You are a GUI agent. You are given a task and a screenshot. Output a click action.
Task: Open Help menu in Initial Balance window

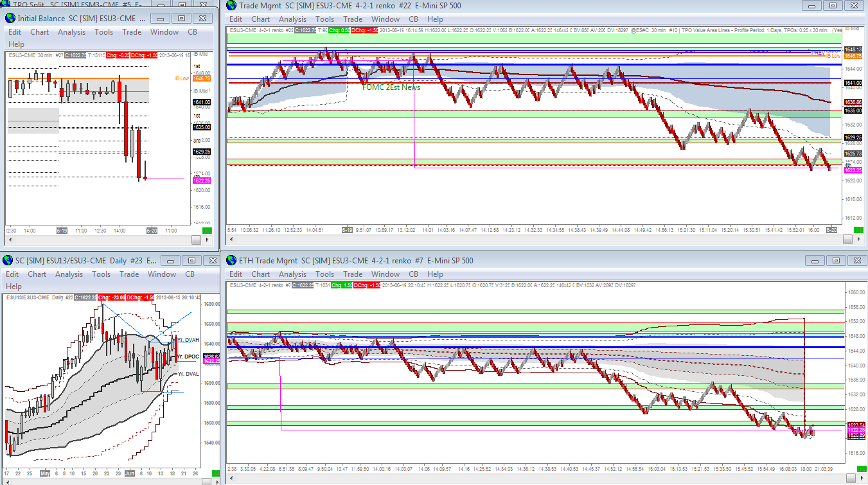(x=16, y=44)
